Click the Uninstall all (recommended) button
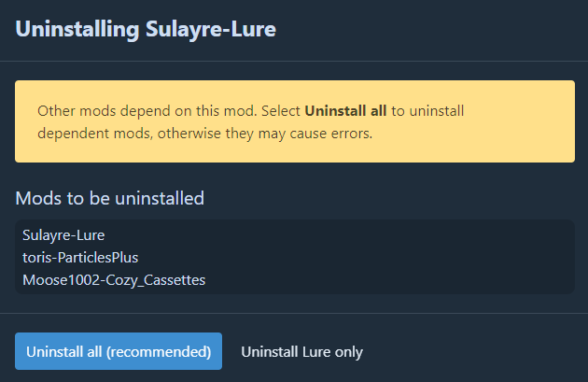 pyautogui.click(x=119, y=351)
